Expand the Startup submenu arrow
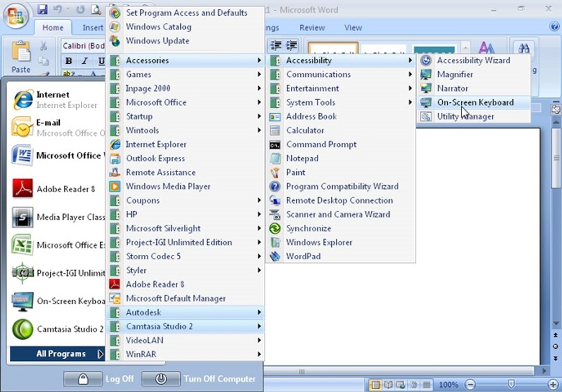This screenshot has width=562, height=392. [x=259, y=117]
